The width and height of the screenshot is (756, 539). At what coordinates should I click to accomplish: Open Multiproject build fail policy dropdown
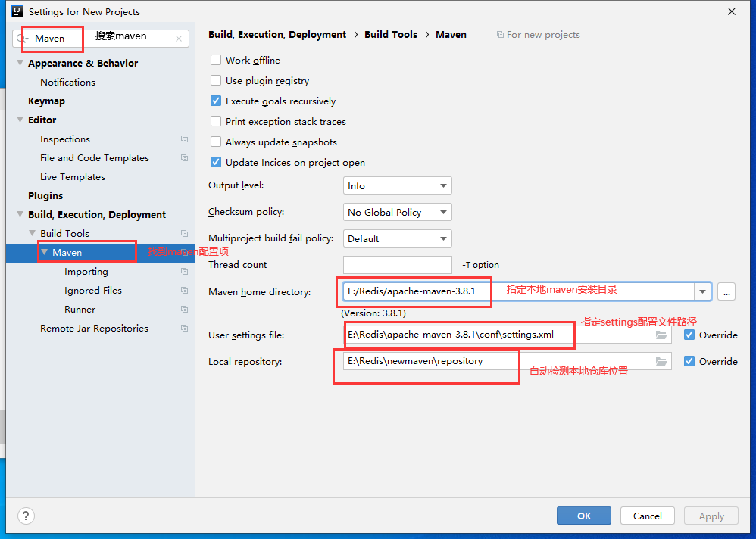397,238
